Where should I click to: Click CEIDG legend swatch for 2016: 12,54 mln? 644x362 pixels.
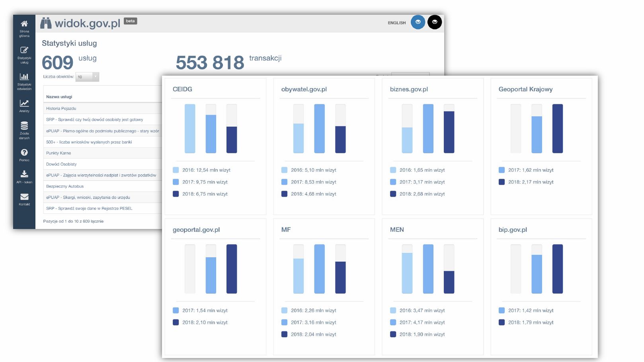click(176, 170)
